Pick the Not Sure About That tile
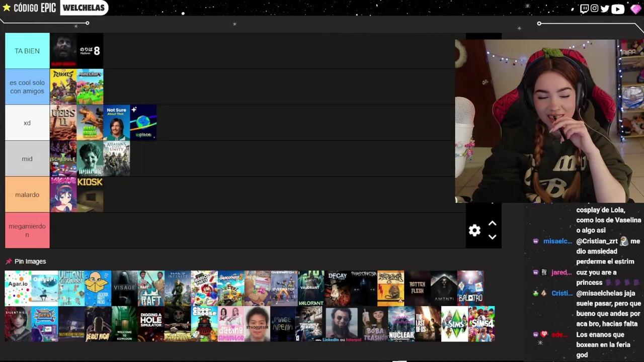 117,123
